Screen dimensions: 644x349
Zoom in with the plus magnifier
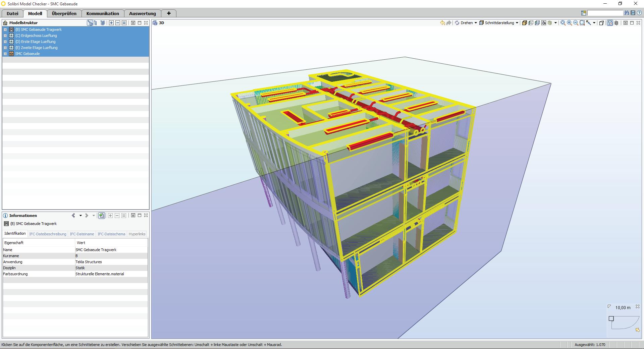pyautogui.click(x=570, y=23)
